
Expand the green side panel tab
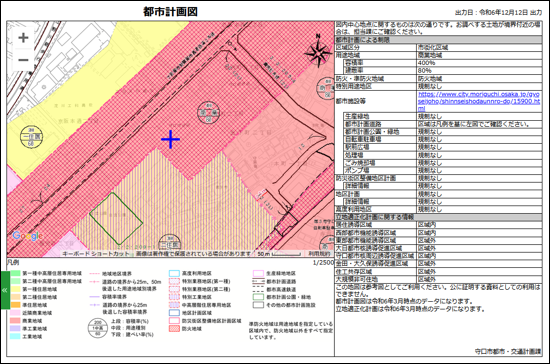click(5, 290)
